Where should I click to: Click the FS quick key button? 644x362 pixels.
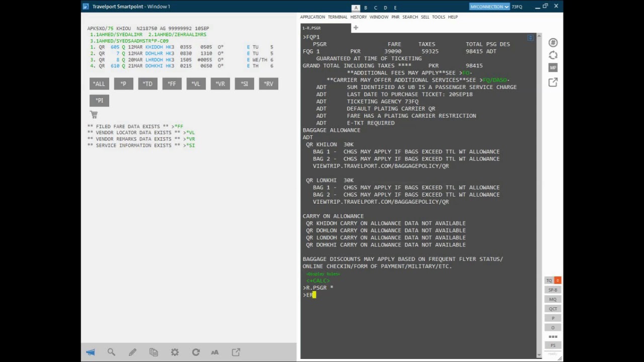(553, 345)
